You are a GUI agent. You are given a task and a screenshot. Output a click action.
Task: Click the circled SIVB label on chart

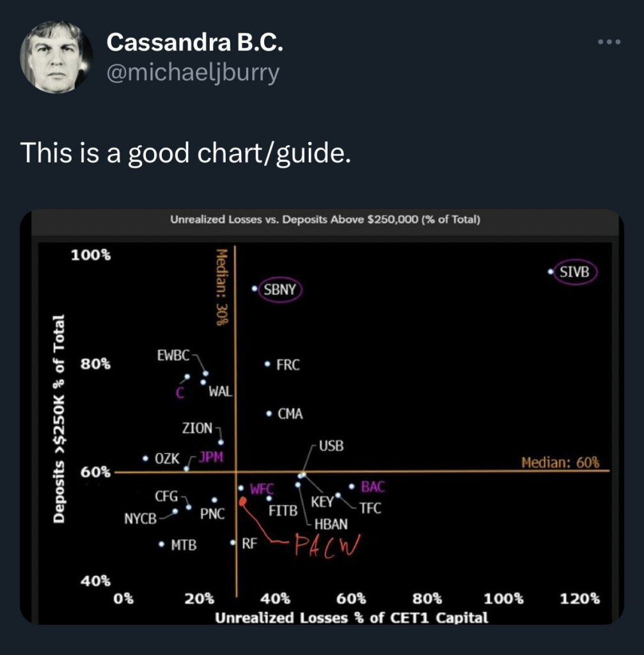pyautogui.click(x=574, y=272)
